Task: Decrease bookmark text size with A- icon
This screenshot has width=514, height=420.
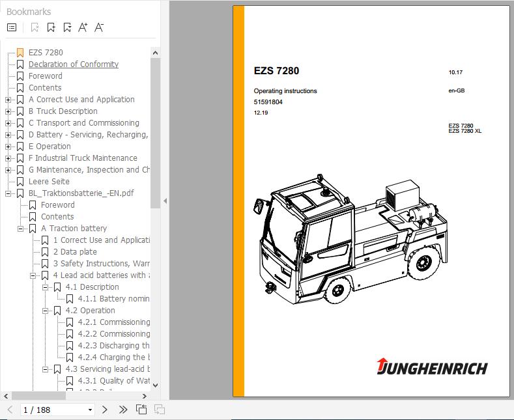Action: coord(99,27)
